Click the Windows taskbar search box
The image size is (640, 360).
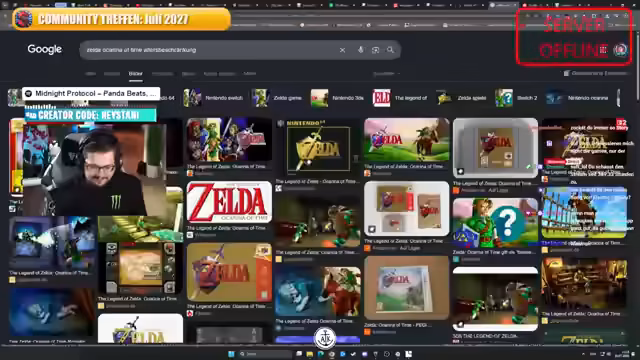pos(265,354)
